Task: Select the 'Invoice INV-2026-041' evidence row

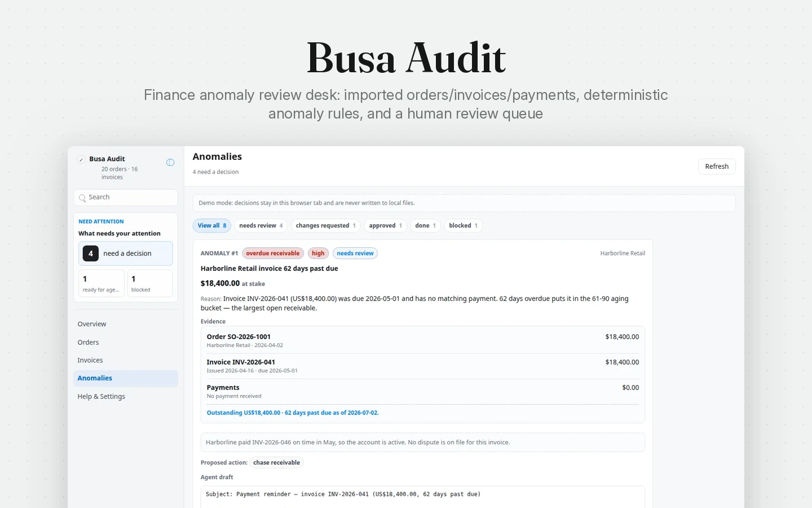Action: tap(423, 366)
